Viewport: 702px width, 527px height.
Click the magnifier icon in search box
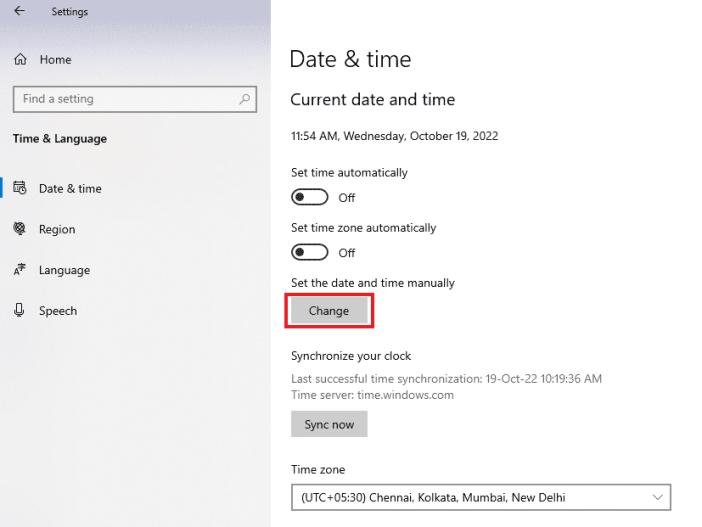[244, 99]
